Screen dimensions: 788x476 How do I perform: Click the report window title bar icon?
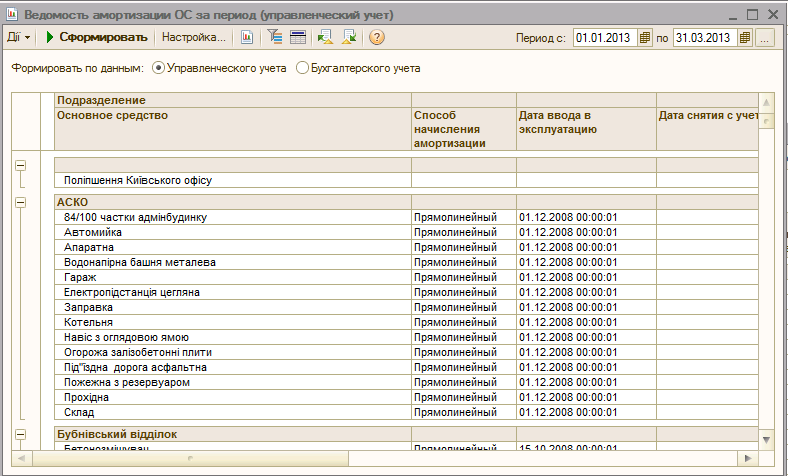(x=12, y=15)
